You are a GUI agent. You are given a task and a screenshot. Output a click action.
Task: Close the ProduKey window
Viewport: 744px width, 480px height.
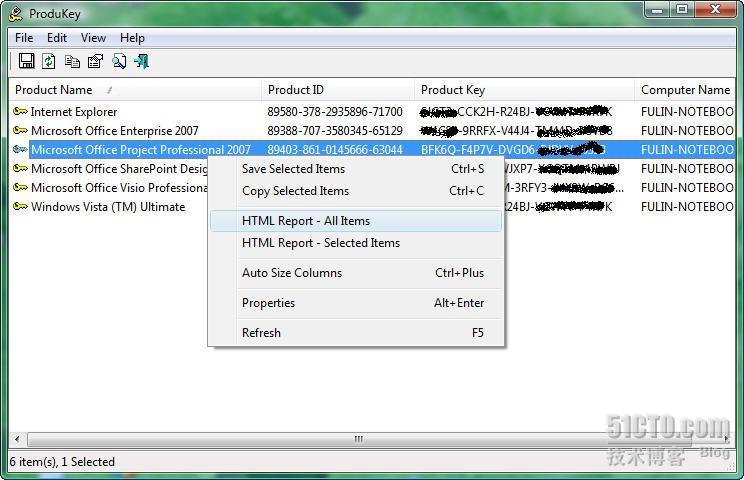(716, 9)
